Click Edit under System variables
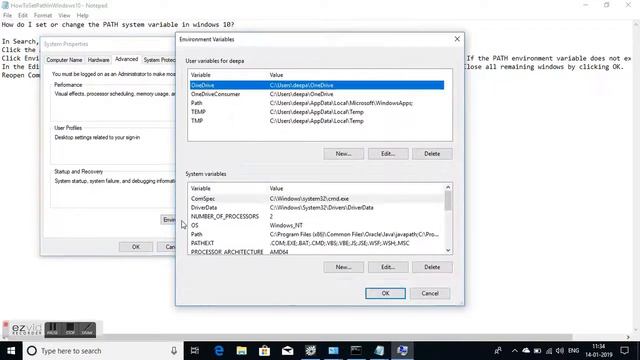This screenshot has width=640, height=360. pos(388,267)
